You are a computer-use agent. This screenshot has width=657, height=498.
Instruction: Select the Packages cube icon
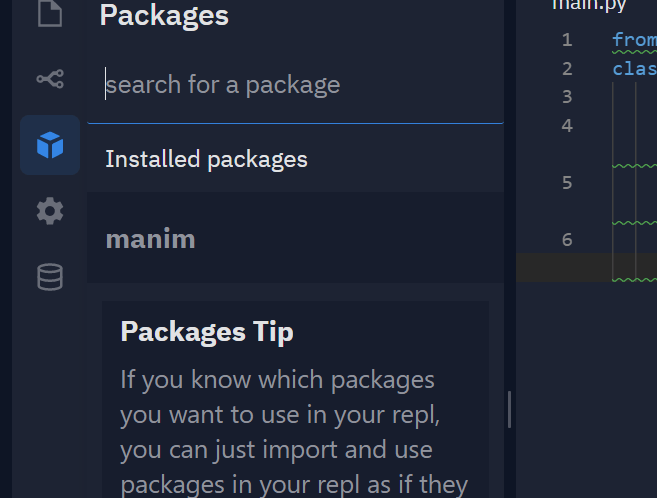(x=50, y=145)
